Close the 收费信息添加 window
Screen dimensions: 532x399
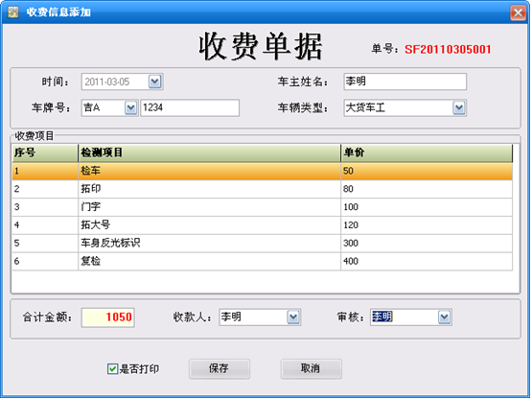point(518,12)
